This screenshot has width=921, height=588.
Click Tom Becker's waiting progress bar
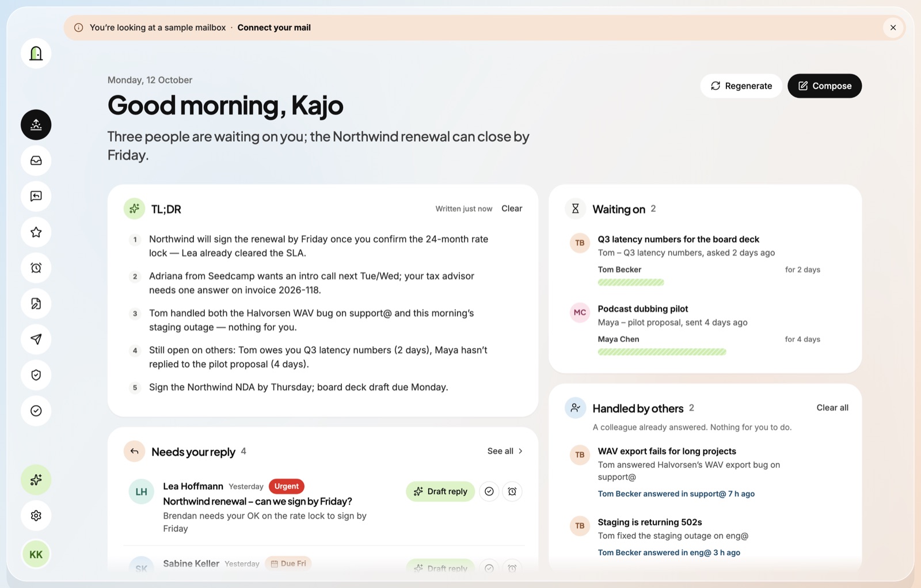(631, 282)
